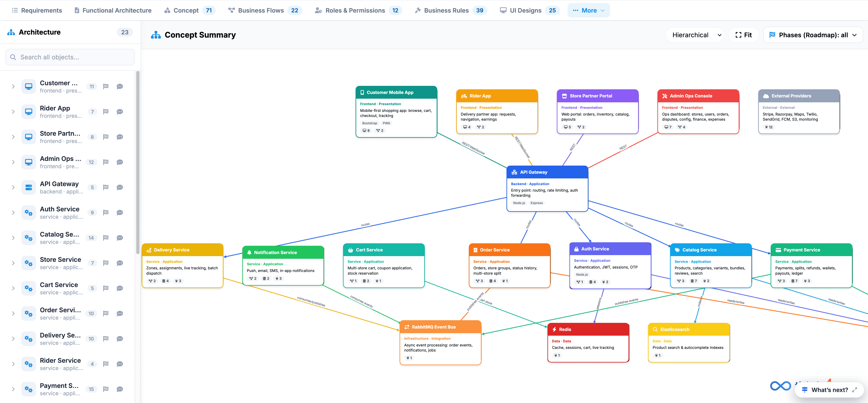Click the Architecture count badge 23
Screen dimensions: 868x403
click(x=125, y=32)
